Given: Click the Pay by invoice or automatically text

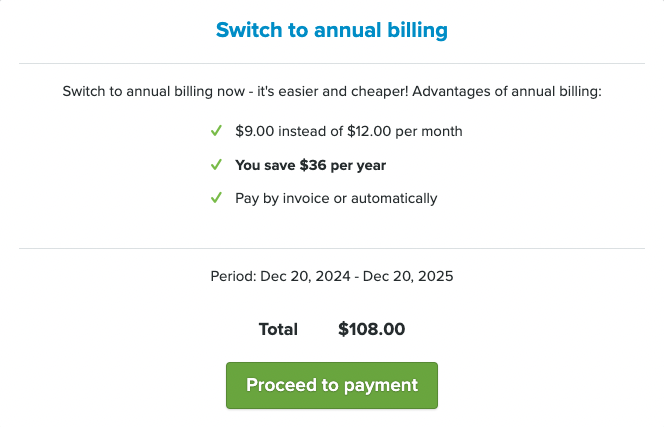Looking at the screenshot, I should point(336,198).
